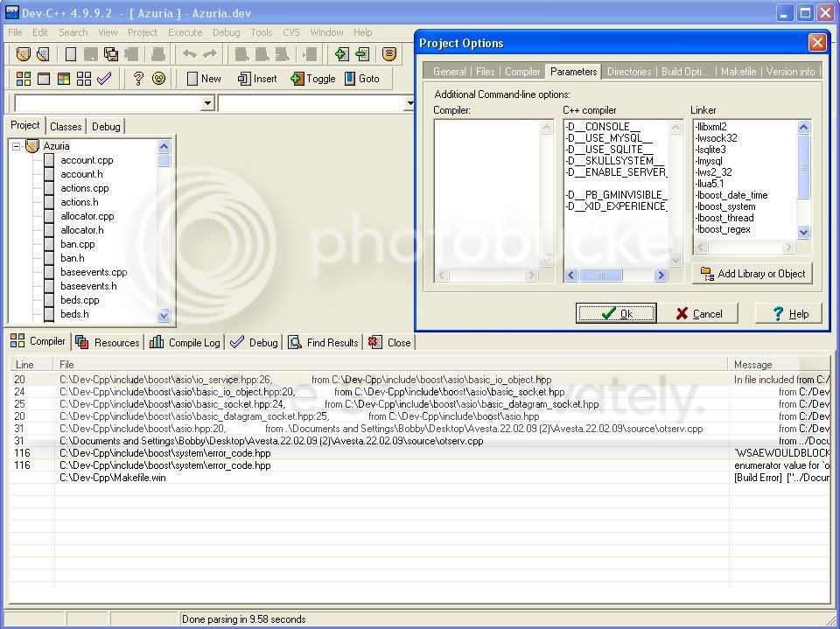Open the Tools menu
The height and width of the screenshot is (629, 840).
coord(262,32)
